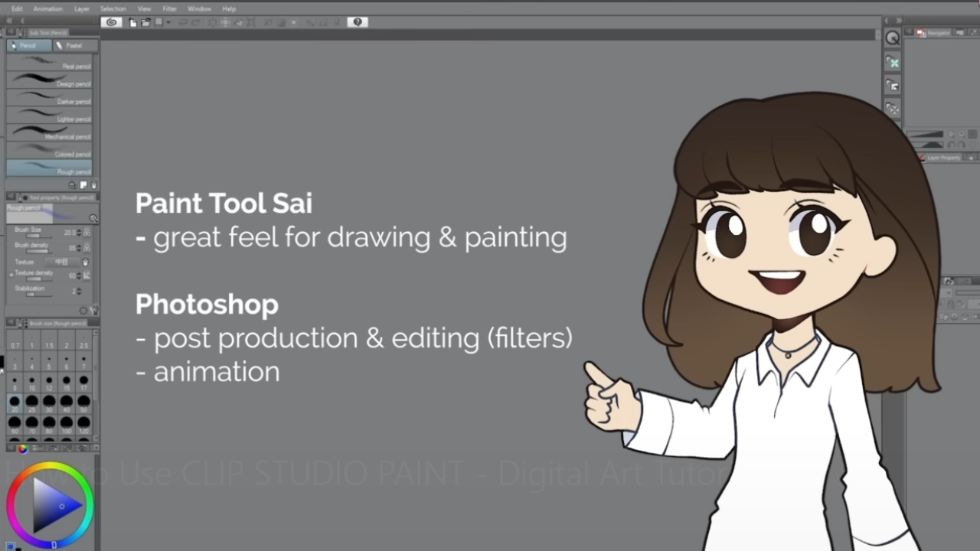Viewport: 980px width, 551px height.
Task: Click the Save icon in command bar
Action: (x=158, y=22)
